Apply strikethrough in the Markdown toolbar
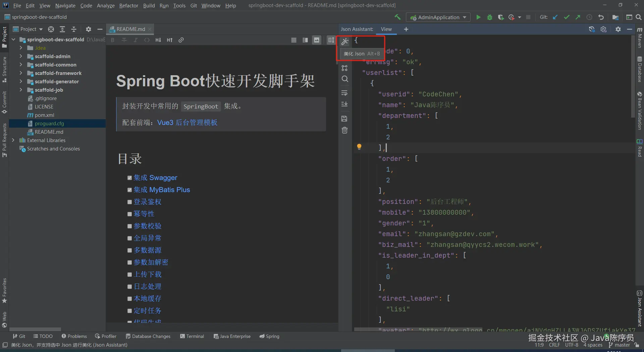This screenshot has height=352, width=644. (x=124, y=40)
